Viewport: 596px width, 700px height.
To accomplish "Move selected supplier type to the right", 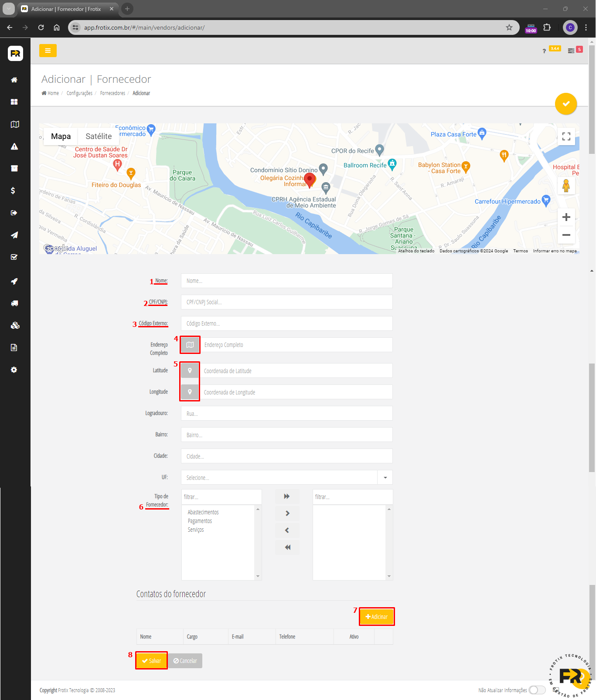I will point(287,513).
